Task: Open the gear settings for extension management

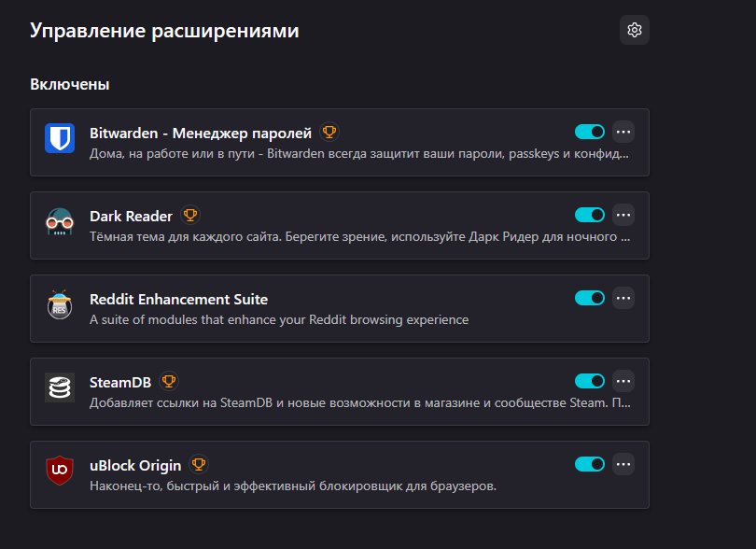Action: (635, 30)
